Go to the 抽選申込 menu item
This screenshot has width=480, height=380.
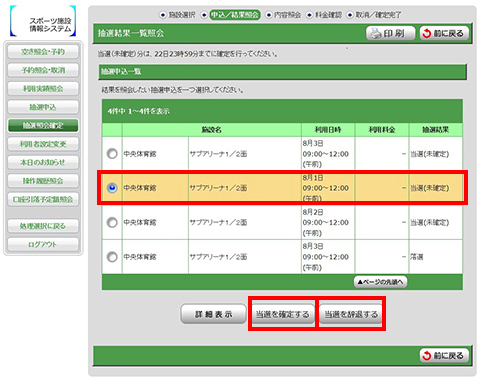[43, 107]
